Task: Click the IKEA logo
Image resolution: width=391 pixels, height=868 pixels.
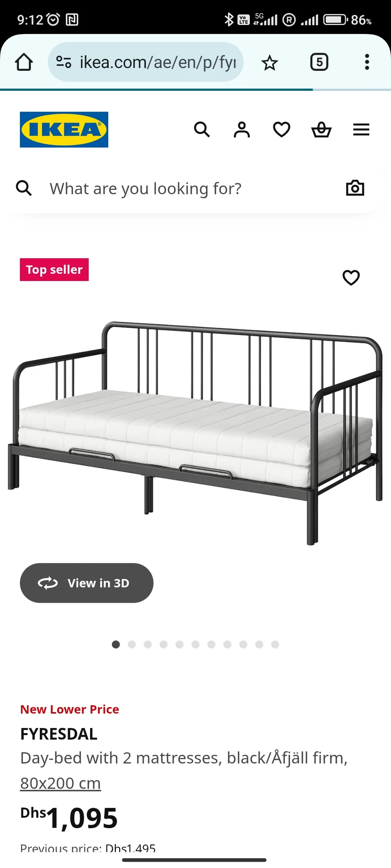Action: point(64,130)
